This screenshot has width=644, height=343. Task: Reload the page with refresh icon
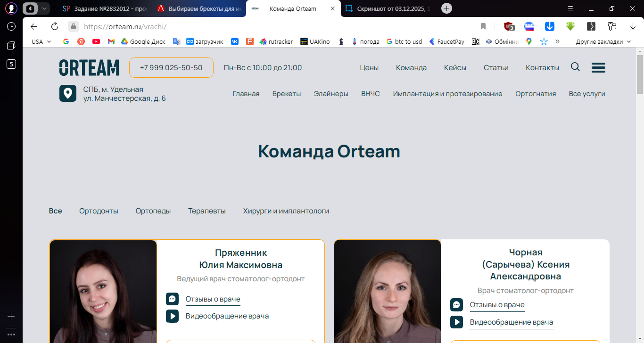click(55, 26)
